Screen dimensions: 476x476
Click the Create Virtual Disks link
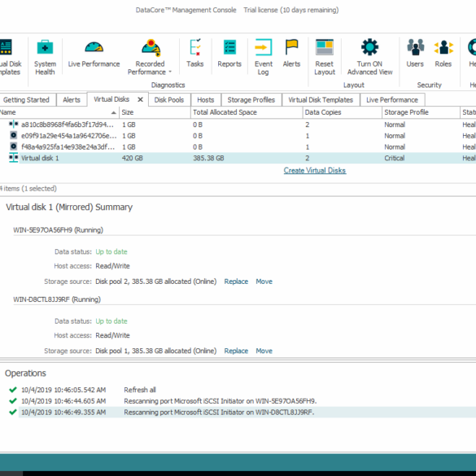pyautogui.click(x=315, y=170)
